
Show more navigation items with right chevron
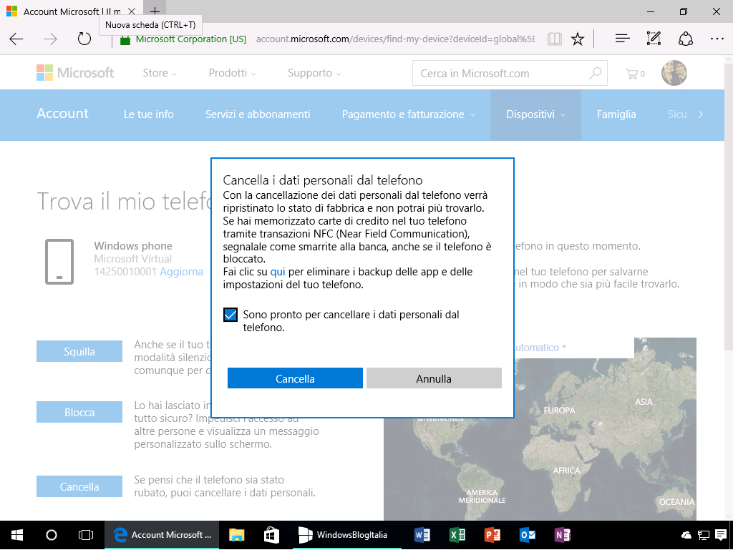pyautogui.click(x=700, y=114)
